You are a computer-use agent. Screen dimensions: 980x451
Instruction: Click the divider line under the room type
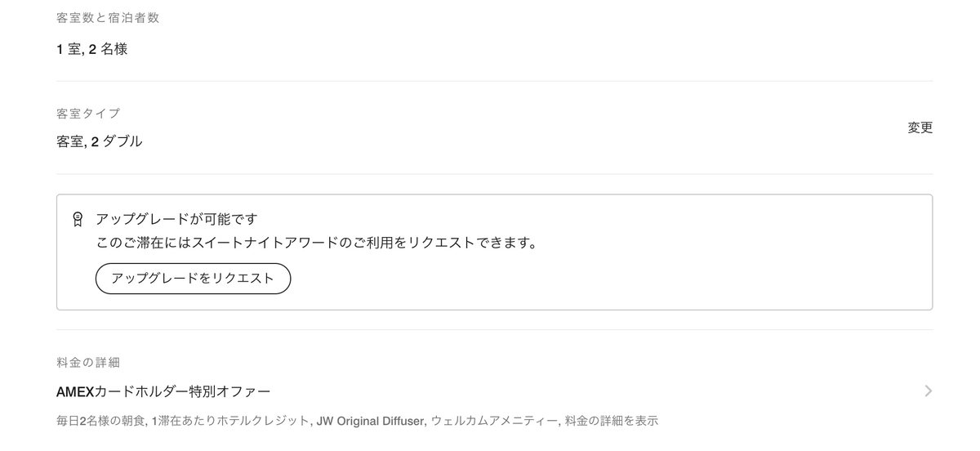pos(494,173)
